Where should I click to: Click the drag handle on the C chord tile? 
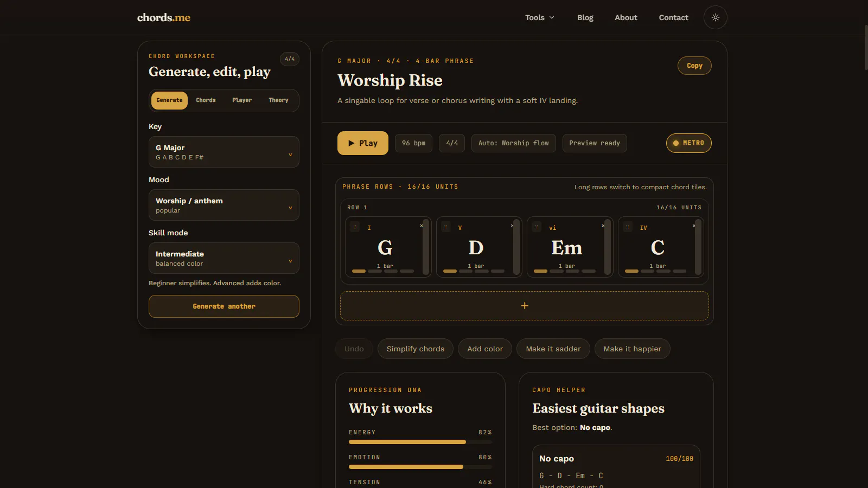pyautogui.click(x=627, y=227)
